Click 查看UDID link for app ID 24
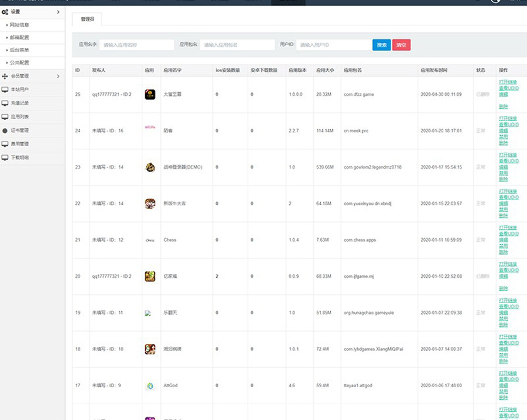Viewport: 527px width, 420px height. point(508,125)
